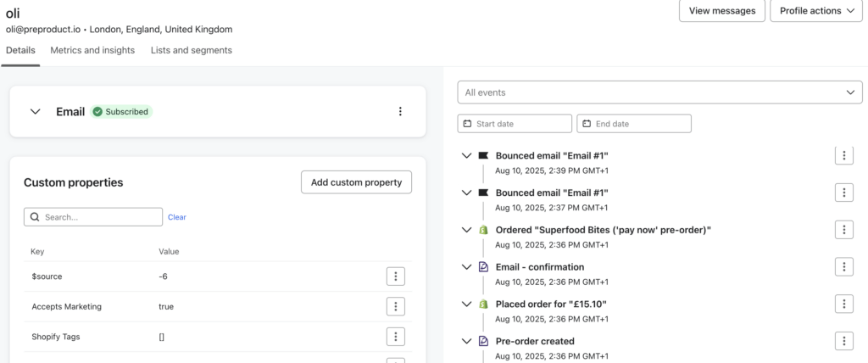Click Add custom property button
868x363 pixels.
click(x=356, y=182)
